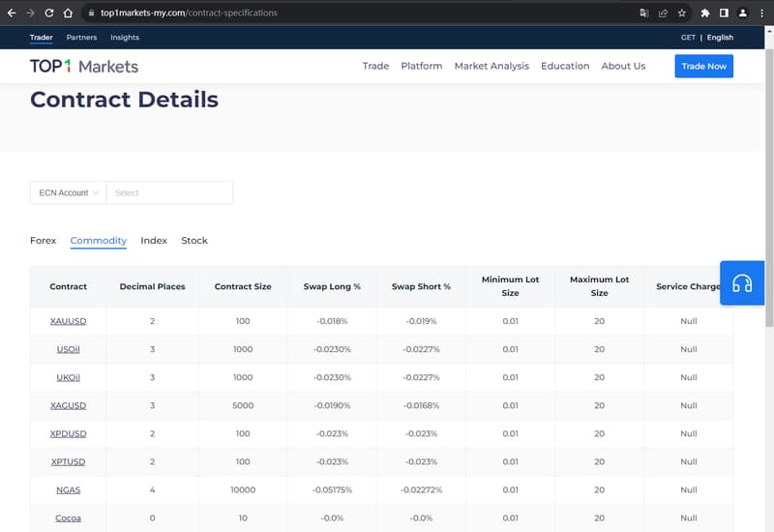Click the Contract Details heading

pyautogui.click(x=124, y=100)
